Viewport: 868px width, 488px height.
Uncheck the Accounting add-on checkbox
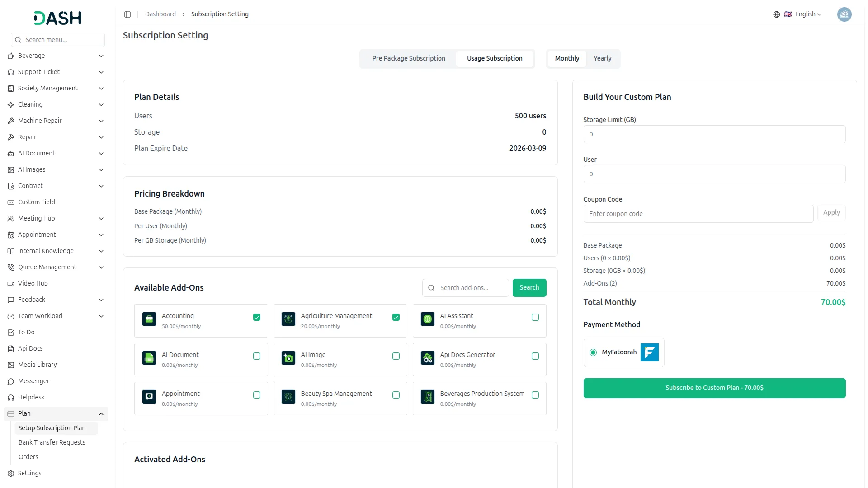pyautogui.click(x=257, y=317)
